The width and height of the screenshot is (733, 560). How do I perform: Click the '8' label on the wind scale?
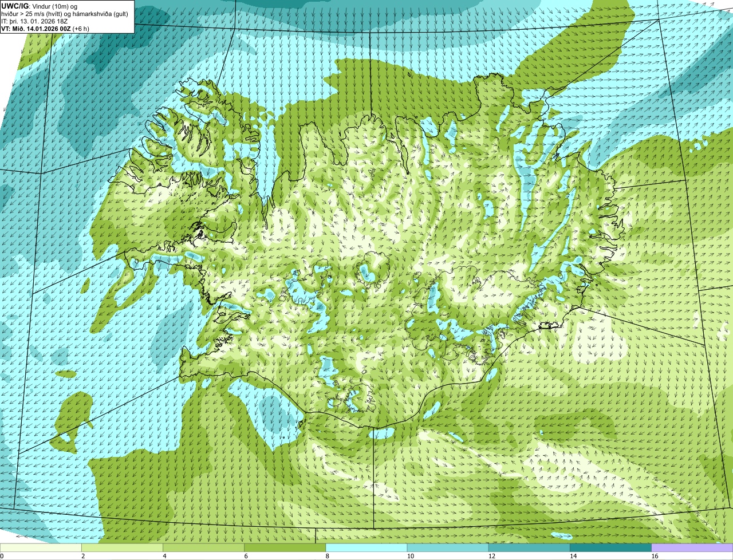328,556
